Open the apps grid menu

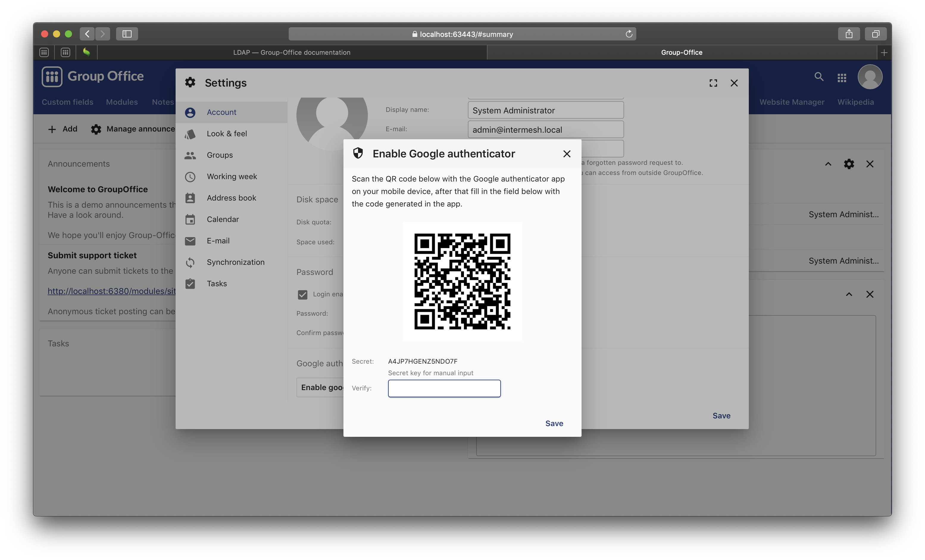pos(842,77)
